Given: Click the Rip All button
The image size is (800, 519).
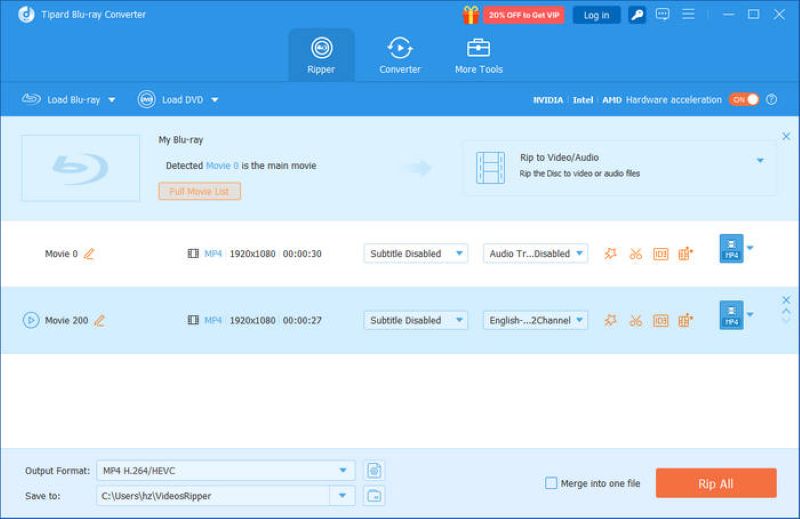Looking at the screenshot, I should [x=715, y=483].
